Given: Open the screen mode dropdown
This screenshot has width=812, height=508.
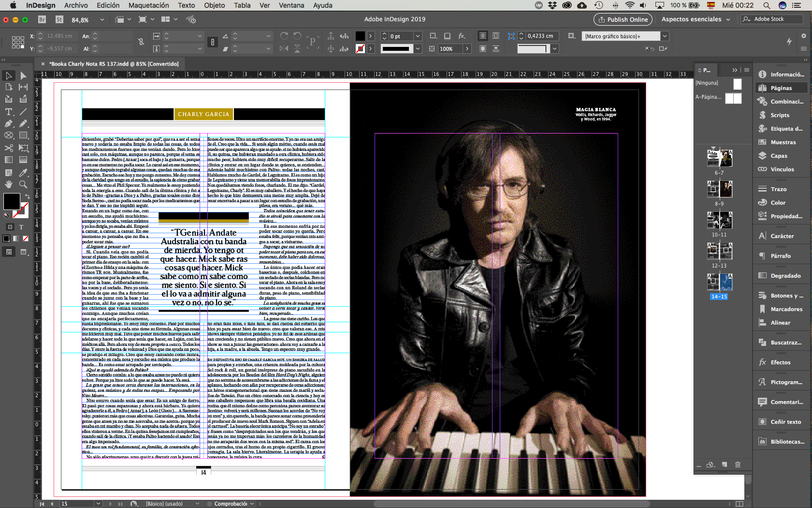Looking at the screenshot, I should click(x=152, y=19).
